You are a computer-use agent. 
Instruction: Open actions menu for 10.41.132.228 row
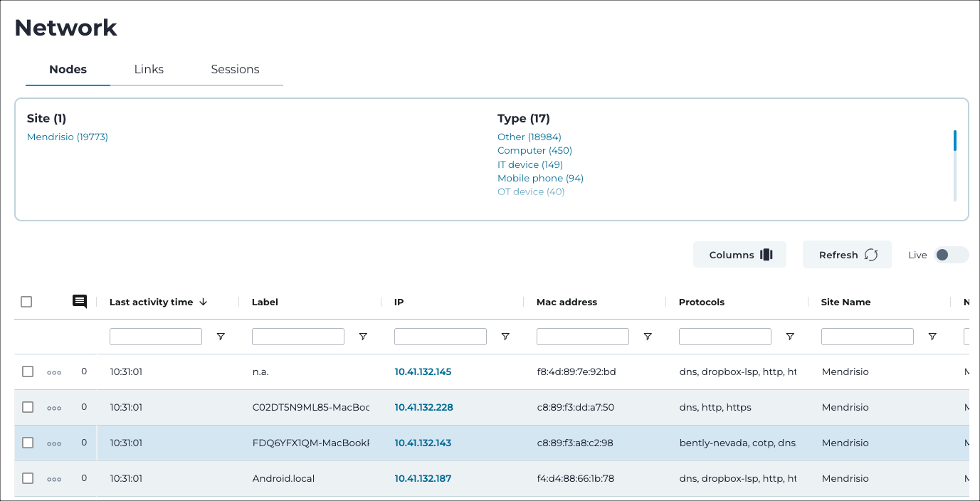coord(54,408)
